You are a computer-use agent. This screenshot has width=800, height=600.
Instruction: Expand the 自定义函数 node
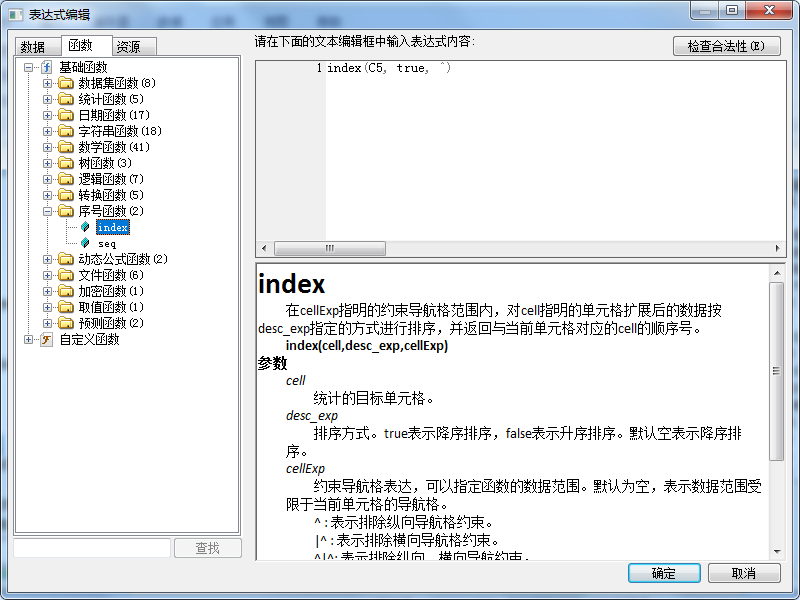pyautogui.click(x=28, y=339)
